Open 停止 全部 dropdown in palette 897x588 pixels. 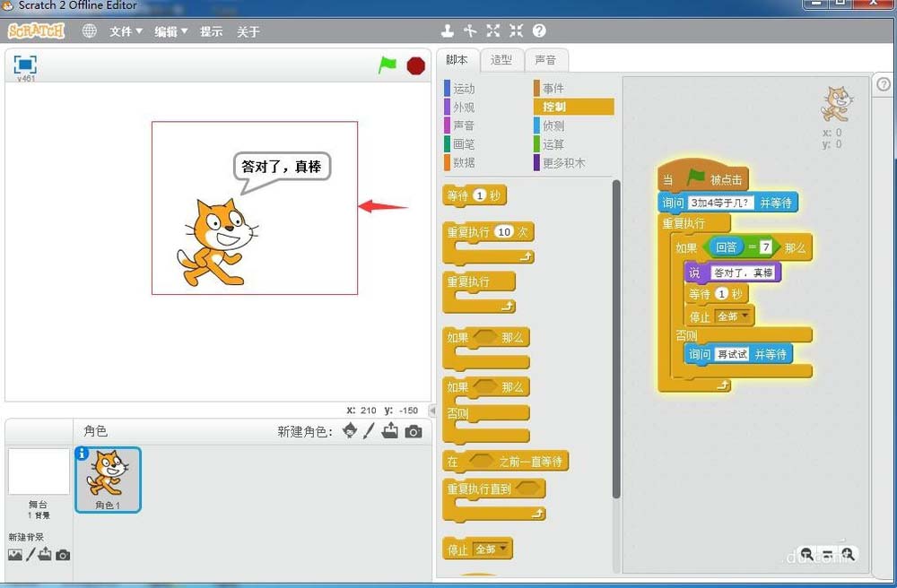tap(491, 549)
